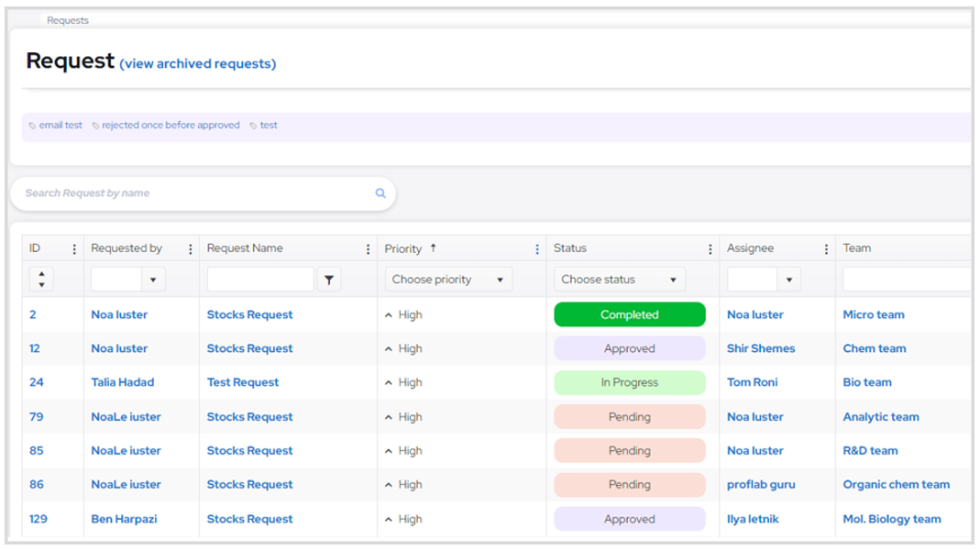This screenshot has width=980, height=550.
Task: Open the Choose priority dropdown
Action: 448,280
